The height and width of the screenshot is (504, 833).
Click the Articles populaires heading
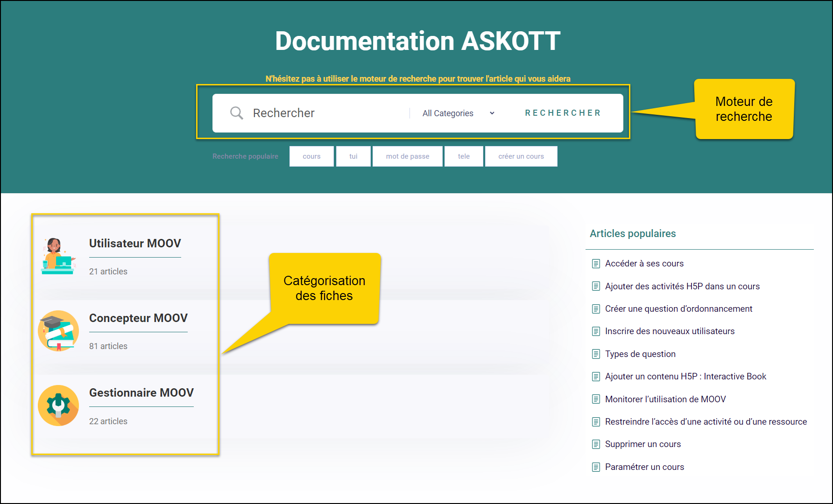click(633, 234)
